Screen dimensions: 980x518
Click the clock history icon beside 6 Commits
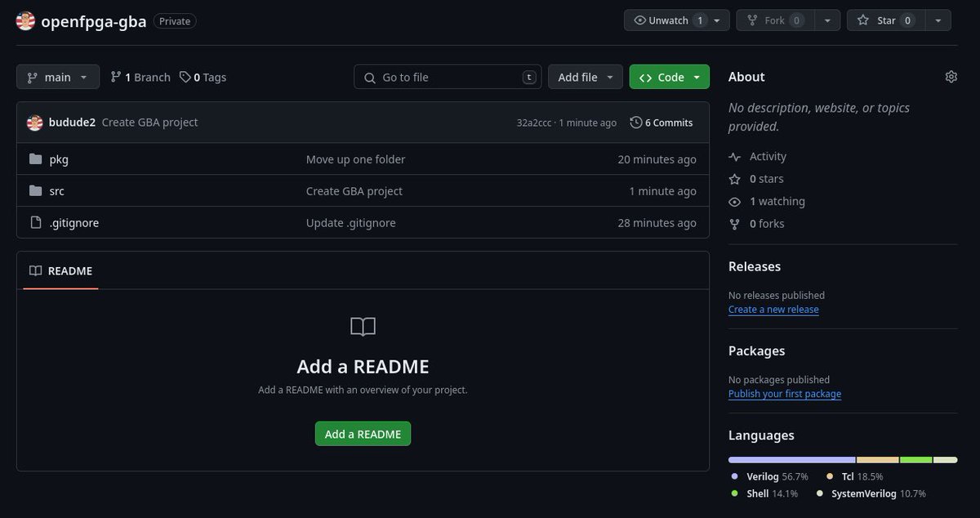point(636,123)
